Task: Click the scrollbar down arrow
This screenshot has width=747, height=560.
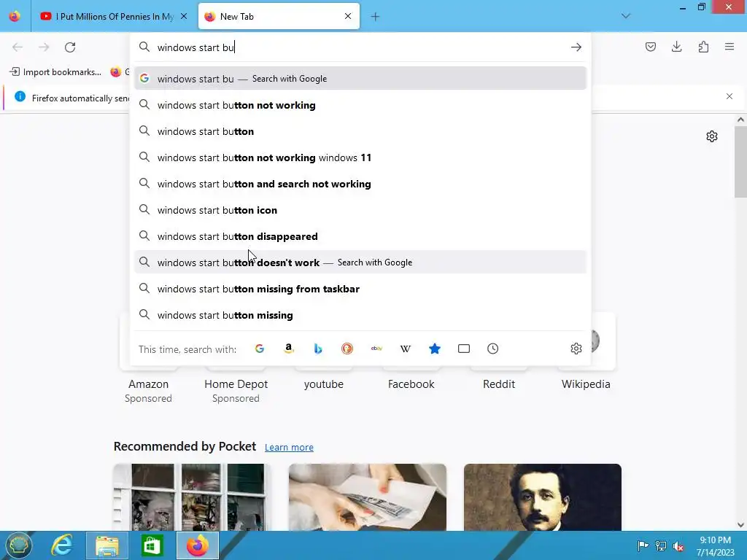Action: pos(740,525)
